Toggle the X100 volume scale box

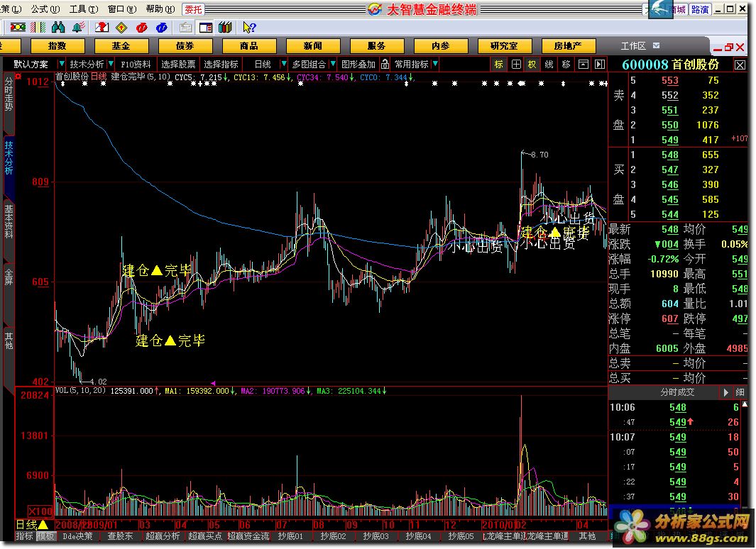pyautogui.click(x=40, y=511)
